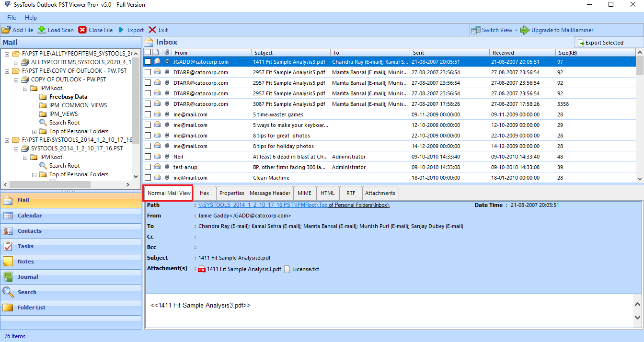This screenshot has width=644, height=342.
Task: Check the test-anup email row
Action: [148, 167]
